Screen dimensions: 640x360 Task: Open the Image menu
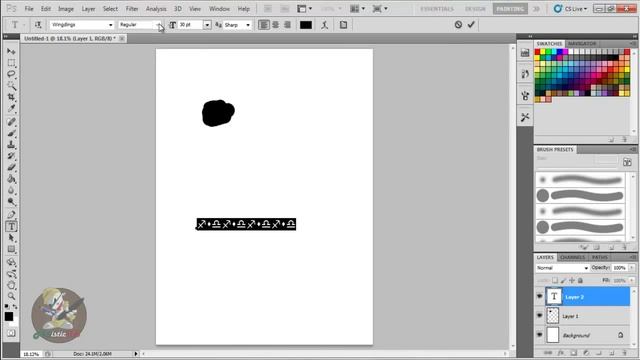[66, 9]
